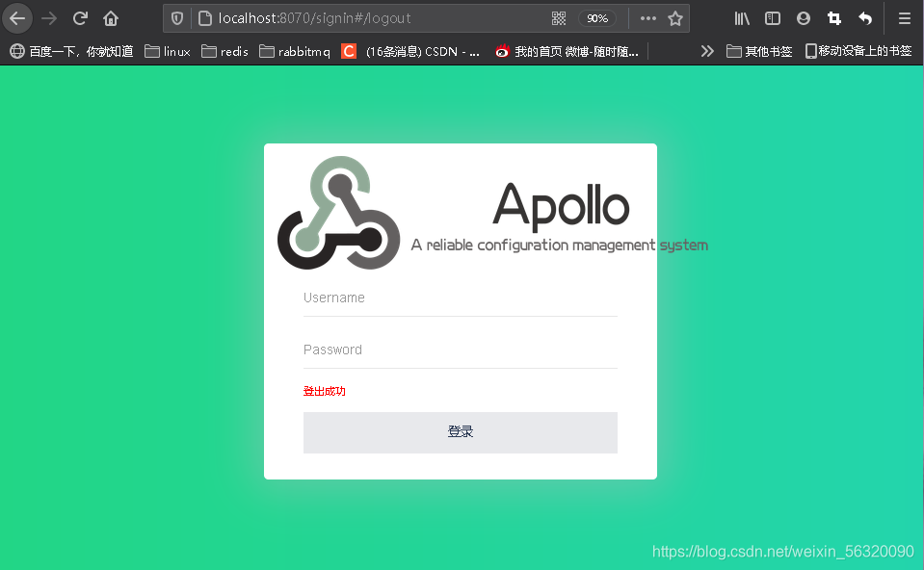Open the 我的首页 微博 bookmark
Screen dimensions: 924x570
567,52
